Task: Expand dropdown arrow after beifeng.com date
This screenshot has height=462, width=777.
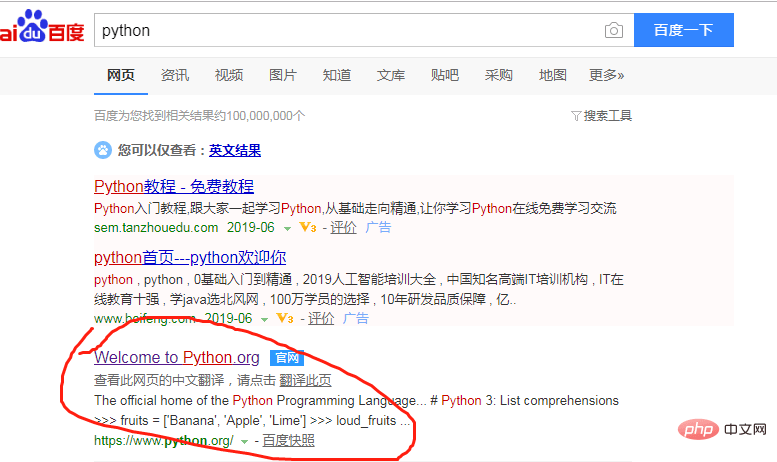Action: click(265, 319)
